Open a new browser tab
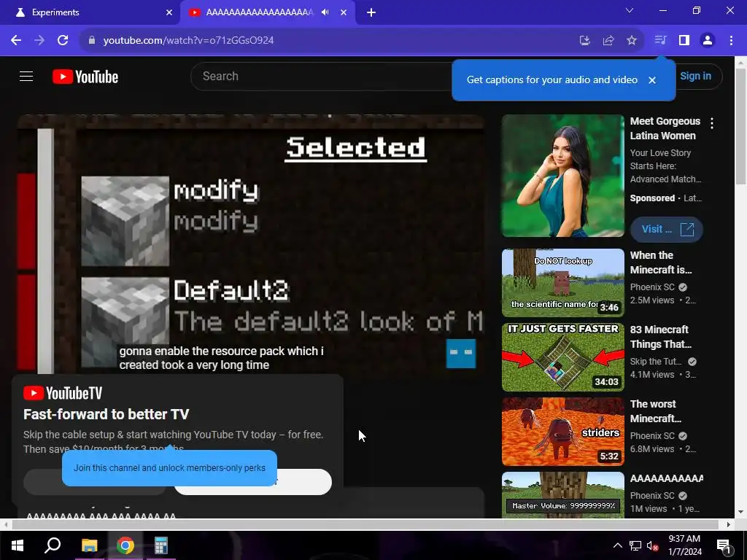 point(371,12)
